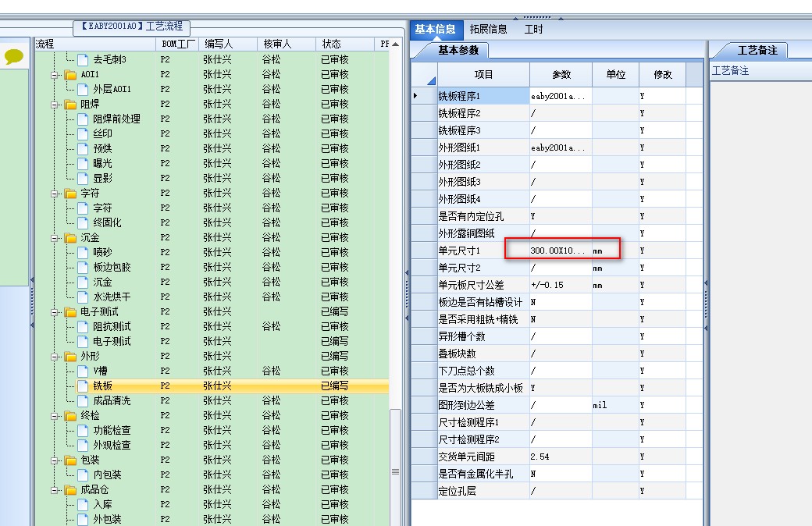Collapse the 电子测试 folder node
812x526 pixels.
(x=55, y=313)
